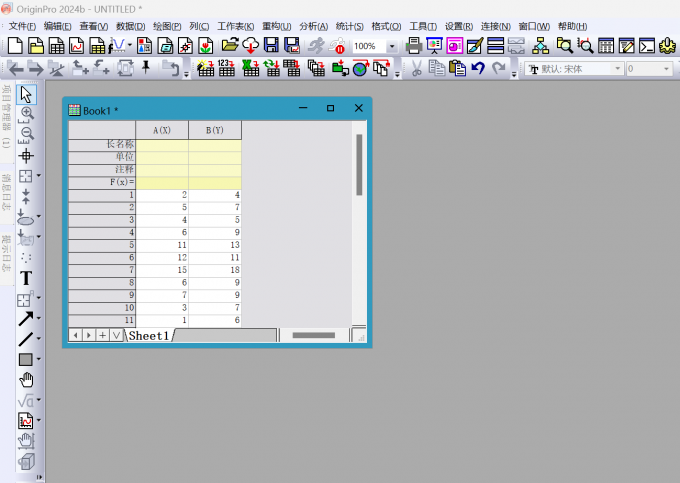Viewport: 680px width, 483px height.
Task: Select the Text tool T icon
Action: point(26,278)
